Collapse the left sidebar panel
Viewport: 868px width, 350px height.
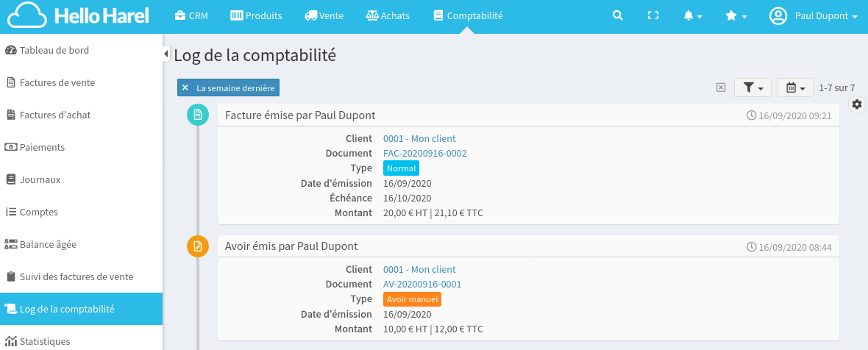(166, 54)
